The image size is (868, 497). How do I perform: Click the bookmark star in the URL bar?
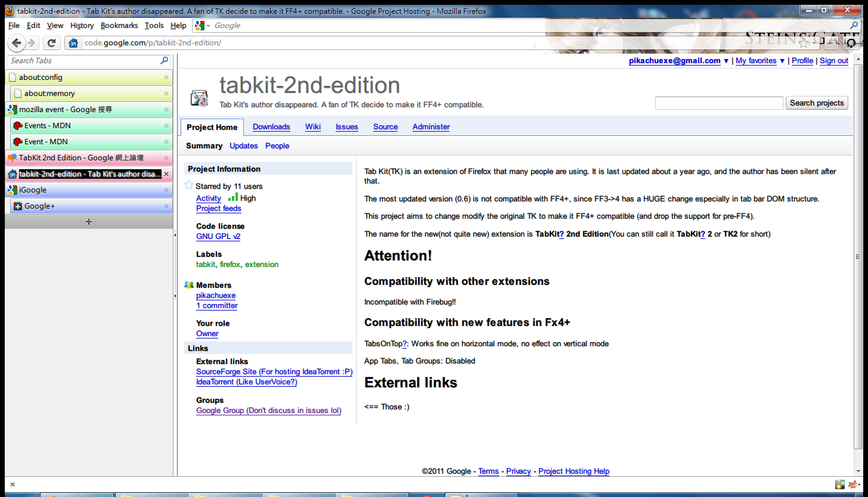click(804, 43)
